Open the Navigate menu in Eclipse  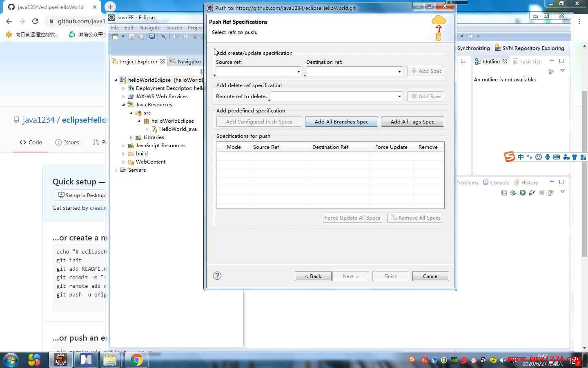[x=150, y=28]
